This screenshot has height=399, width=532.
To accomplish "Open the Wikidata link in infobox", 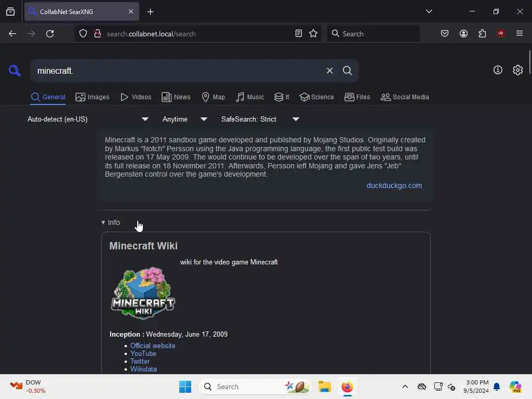I will pyautogui.click(x=143, y=369).
